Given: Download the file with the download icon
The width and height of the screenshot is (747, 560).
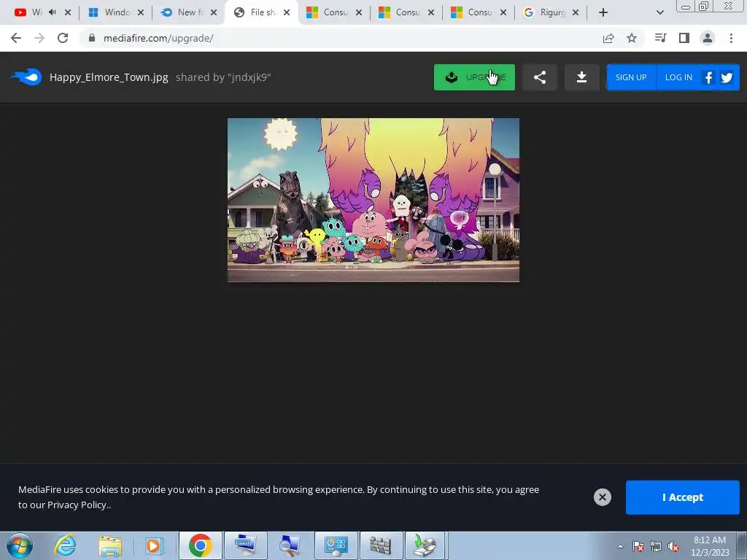Looking at the screenshot, I should pyautogui.click(x=581, y=77).
